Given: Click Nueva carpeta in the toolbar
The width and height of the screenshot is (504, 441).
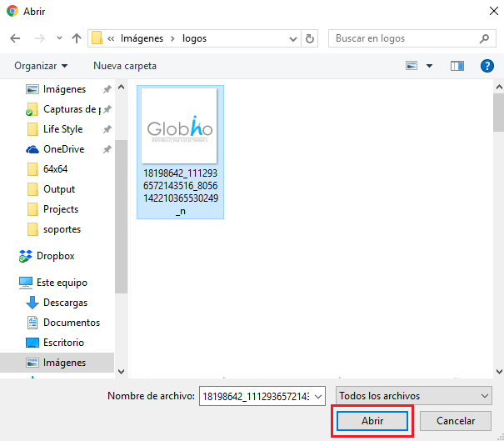Looking at the screenshot, I should tap(124, 66).
